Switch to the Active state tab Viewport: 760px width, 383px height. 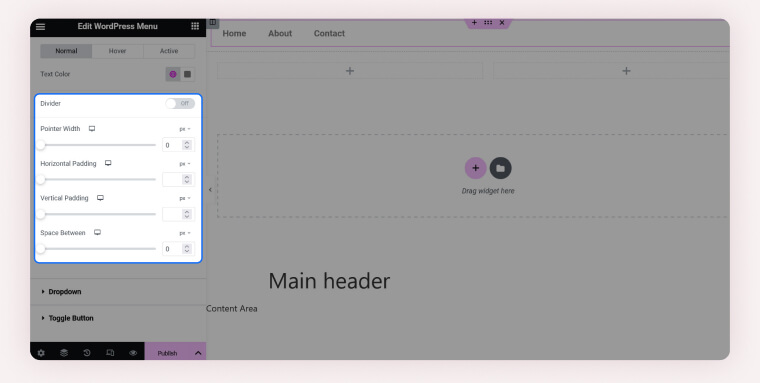(x=169, y=51)
